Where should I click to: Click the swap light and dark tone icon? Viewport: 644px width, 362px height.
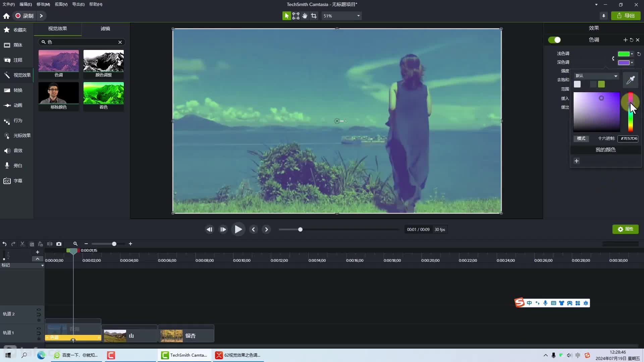[x=613, y=58]
